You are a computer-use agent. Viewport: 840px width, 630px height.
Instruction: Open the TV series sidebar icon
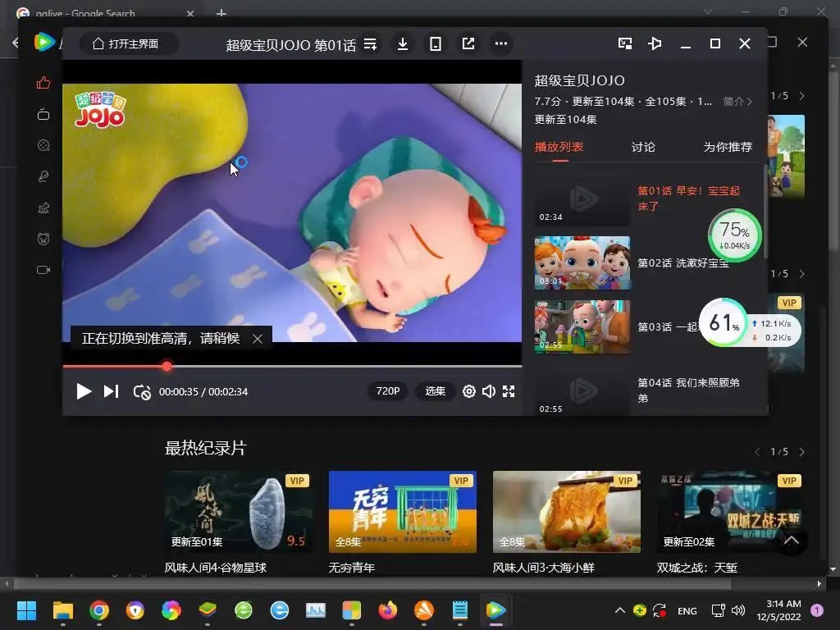coord(43,114)
